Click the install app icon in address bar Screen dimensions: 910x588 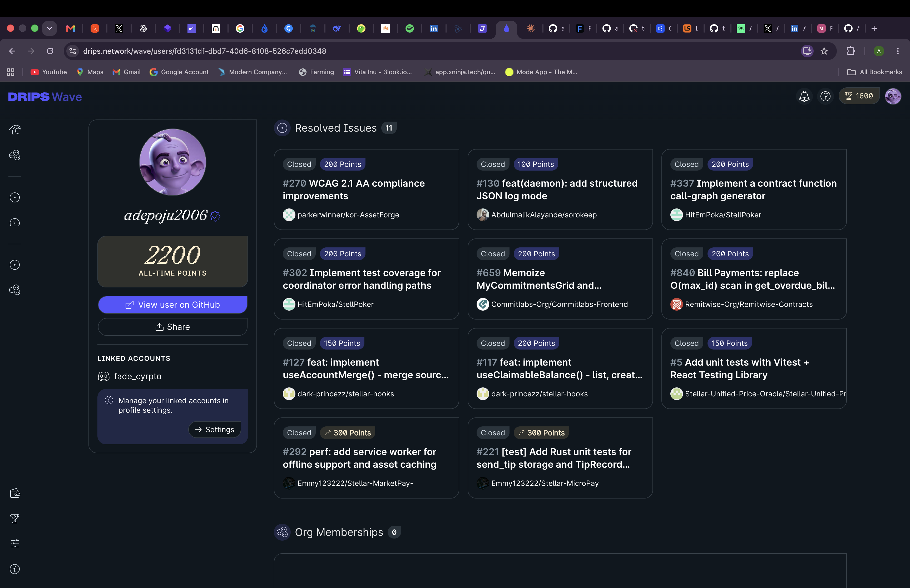point(807,51)
